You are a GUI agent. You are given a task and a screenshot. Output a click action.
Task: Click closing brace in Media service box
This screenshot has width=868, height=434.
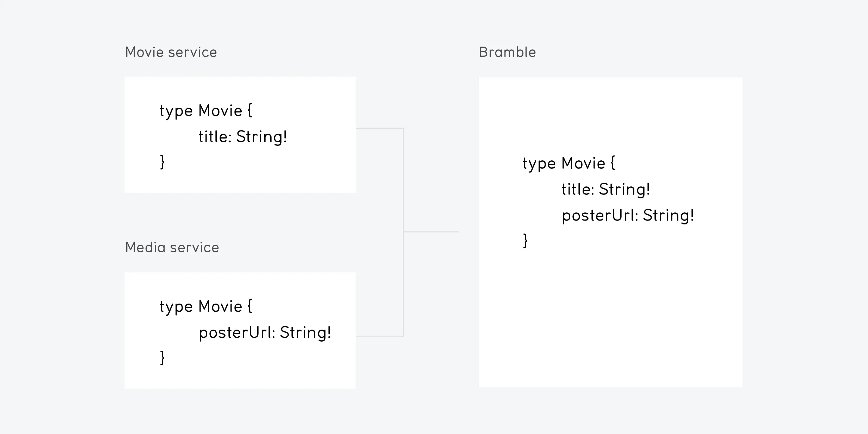[x=163, y=357]
